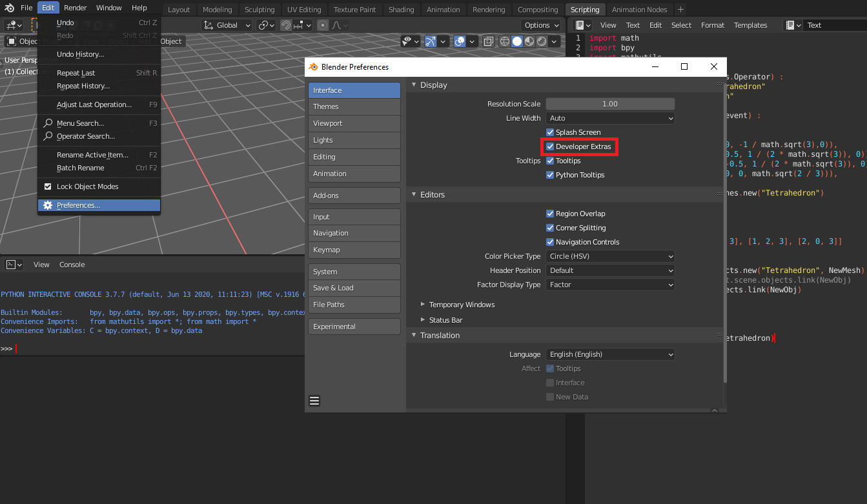This screenshot has height=504, width=867.
Task: Open the object visibility eye dropdown
Action: coord(411,41)
